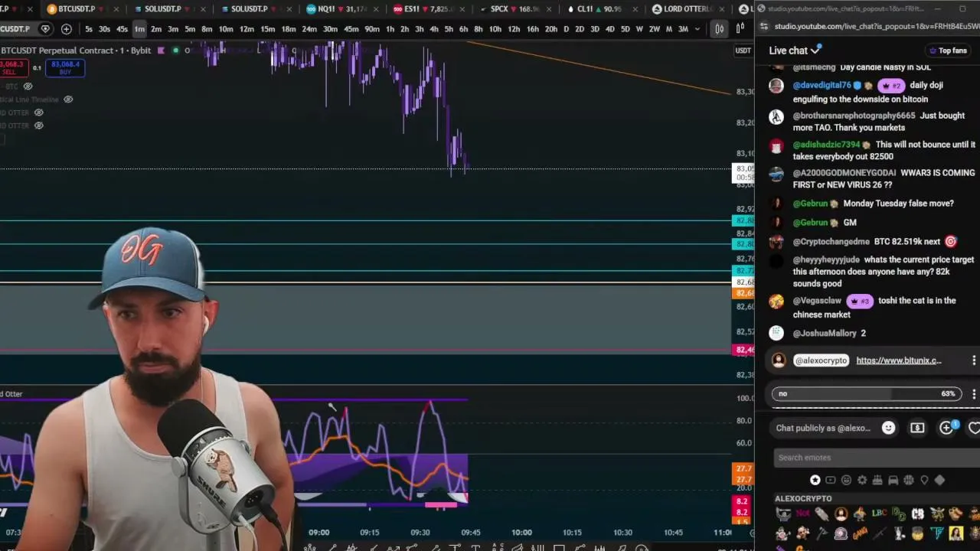Toggle visibility of the BTC indicator
This screenshot has height=551, width=980.
[28, 86]
